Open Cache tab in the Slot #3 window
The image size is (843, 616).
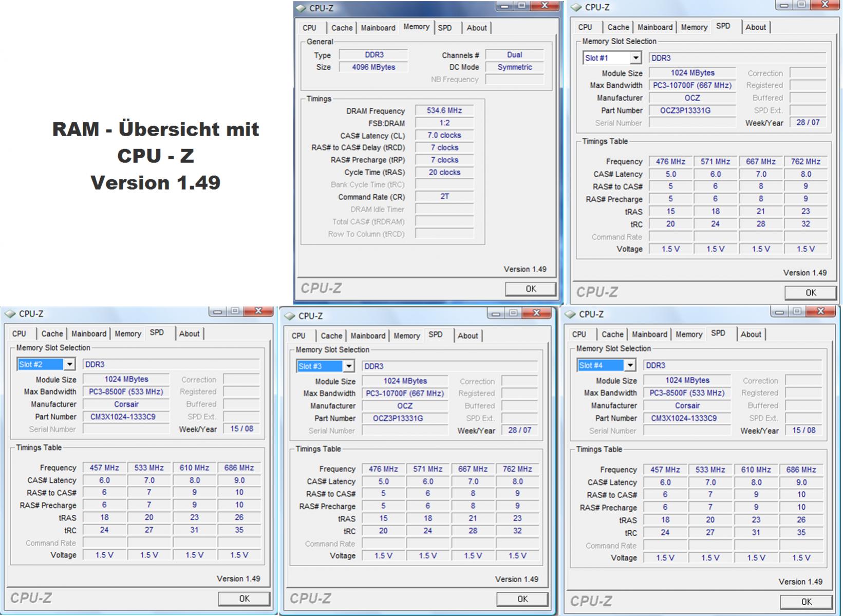331,335
